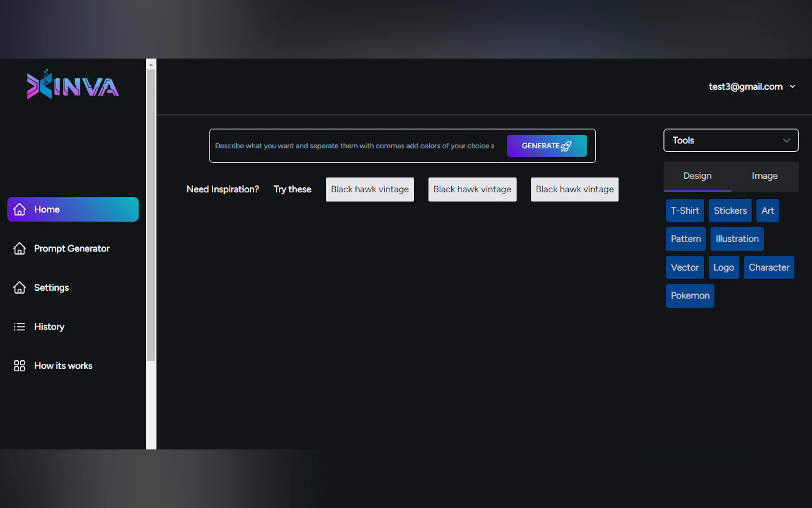The height and width of the screenshot is (508, 812).
Task: Click the rocket icon on Generate button
Action: (x=566, y=146)
